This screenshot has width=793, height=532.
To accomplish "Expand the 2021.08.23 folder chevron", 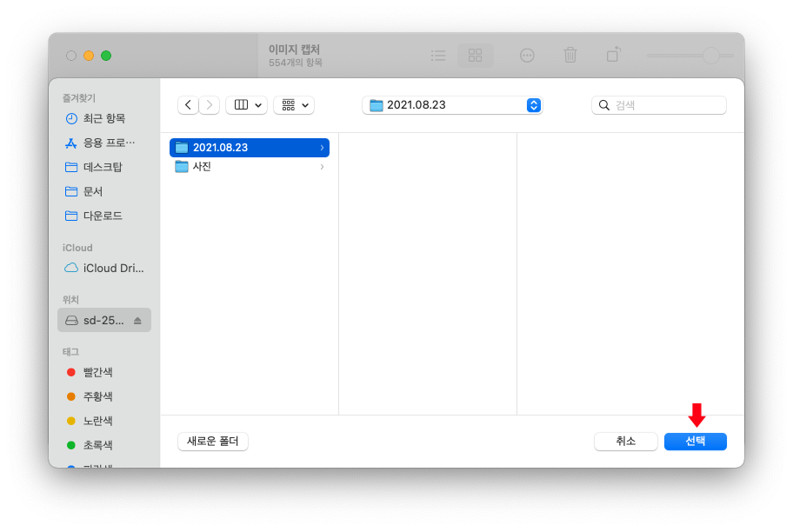I will [322, 148].
